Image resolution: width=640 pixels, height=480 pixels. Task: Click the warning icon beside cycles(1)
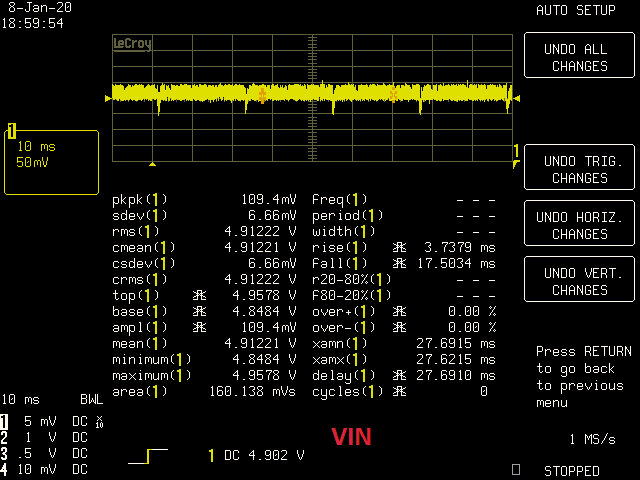coord(399,391)
